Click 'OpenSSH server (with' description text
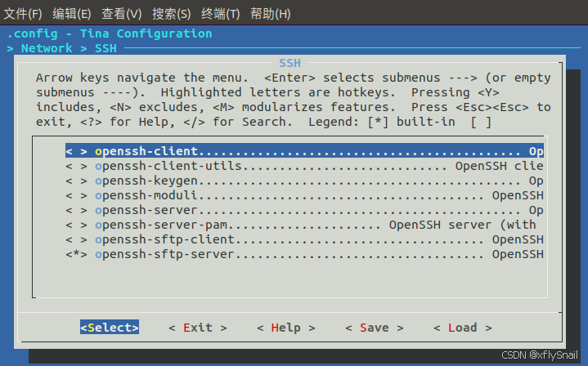The width and height of the screenshot is (588, 366). click(x=463, y=225)
